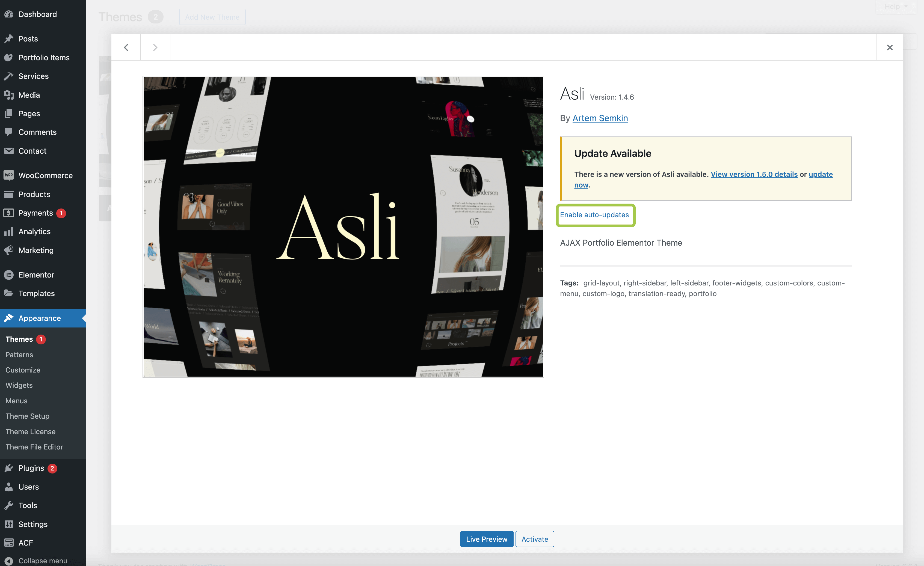Go to next theme with right chevron
924x566 pixels.
click(155, 47)
